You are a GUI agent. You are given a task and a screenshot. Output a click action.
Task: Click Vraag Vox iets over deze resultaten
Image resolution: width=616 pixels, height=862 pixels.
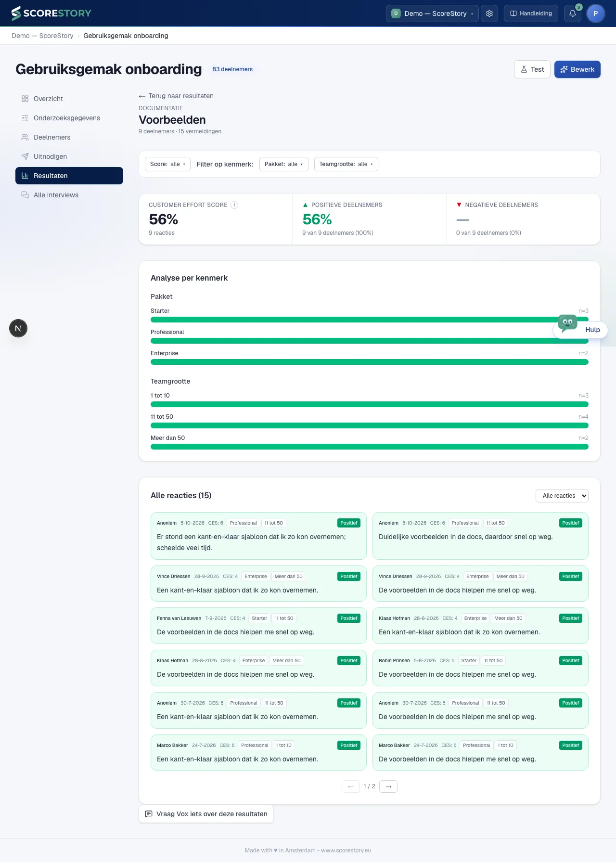(x=206, y=814)
